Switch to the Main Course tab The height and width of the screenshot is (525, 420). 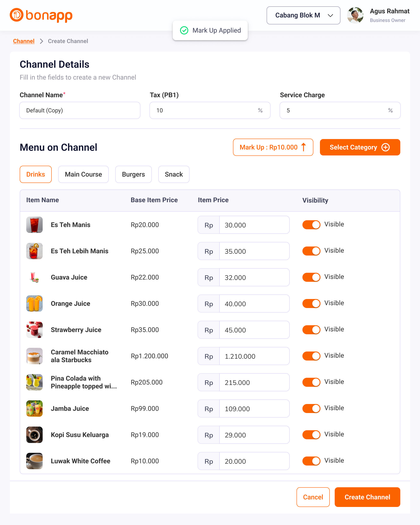coord(83,174)
